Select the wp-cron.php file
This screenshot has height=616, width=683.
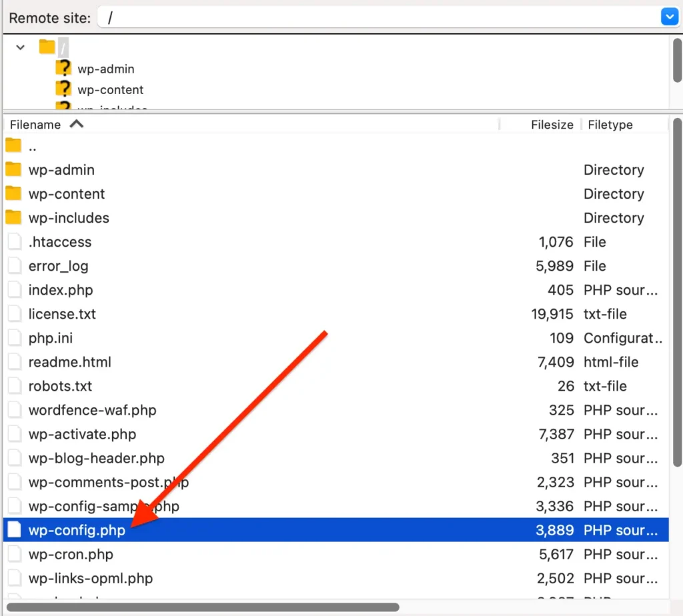pos(70,553)
